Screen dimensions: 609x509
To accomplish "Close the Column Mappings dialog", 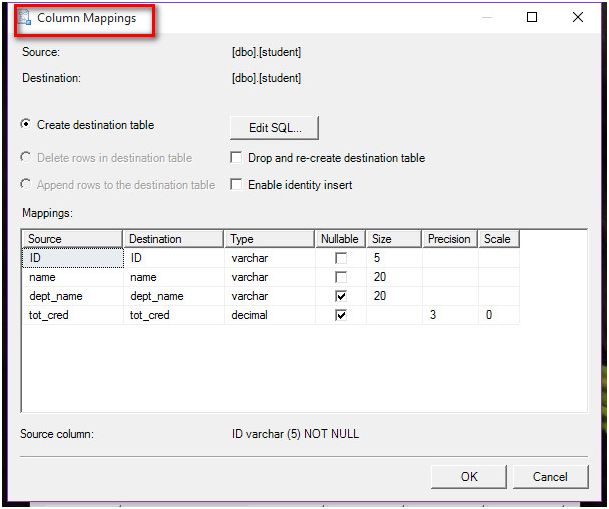I will (x=578, y=17).
